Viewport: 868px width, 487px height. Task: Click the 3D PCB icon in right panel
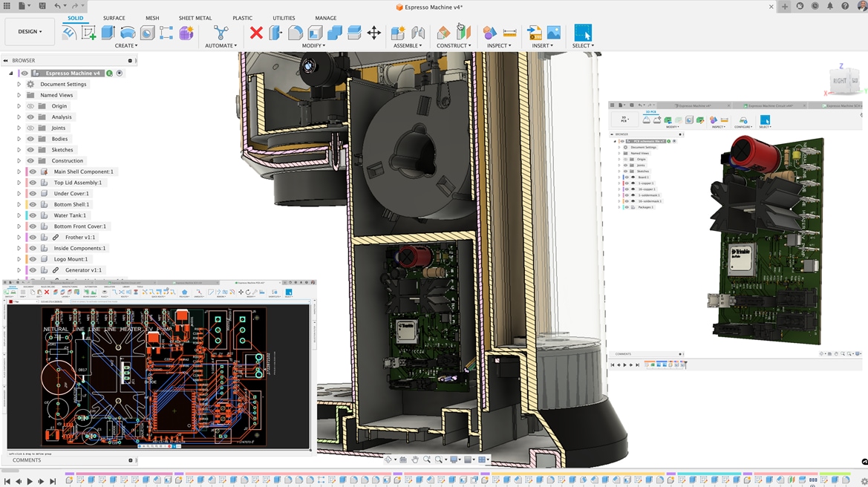[623, 119]
